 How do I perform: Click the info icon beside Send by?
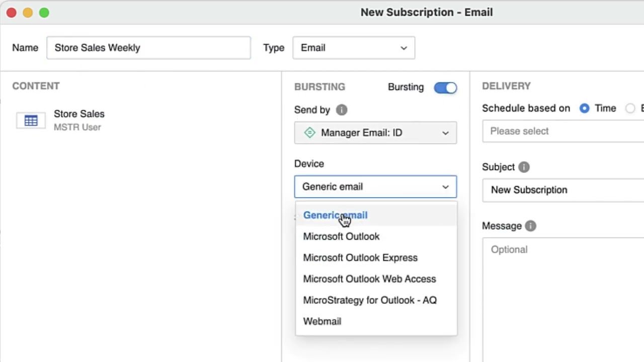(342, 110)
